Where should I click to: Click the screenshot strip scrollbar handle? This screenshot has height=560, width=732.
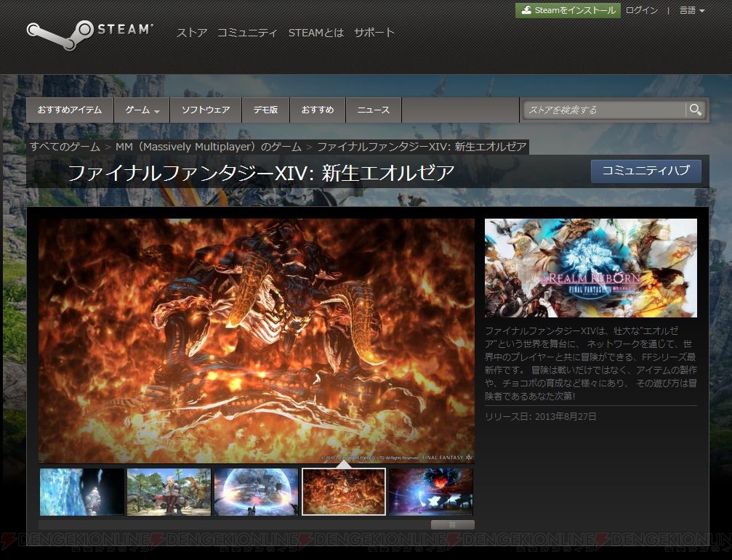pyautogui.click(x=452, y=525)
